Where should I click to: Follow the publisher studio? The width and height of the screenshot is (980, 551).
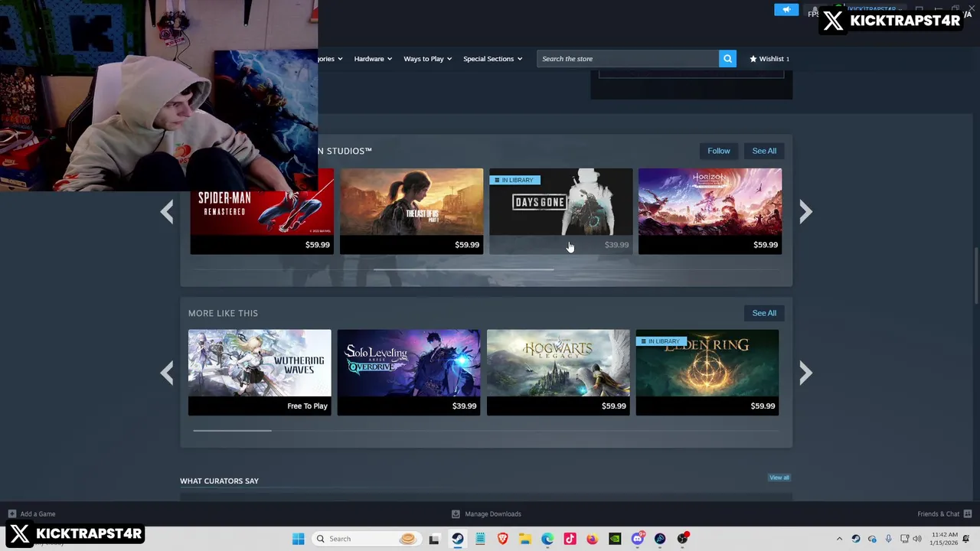coord(718,151)
